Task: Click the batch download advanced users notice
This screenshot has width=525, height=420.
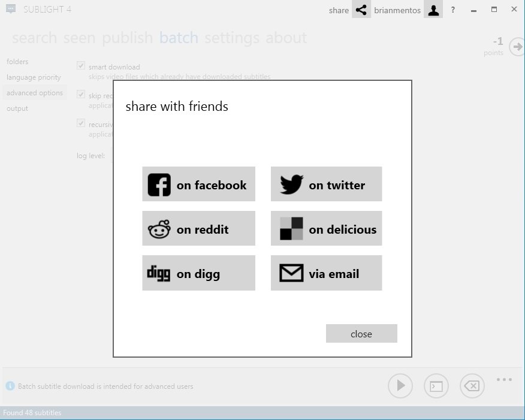Action: coord(105,386)
